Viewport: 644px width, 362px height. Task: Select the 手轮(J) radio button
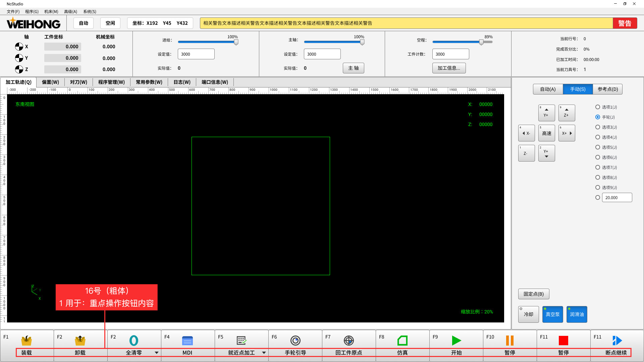coord(598,117)
